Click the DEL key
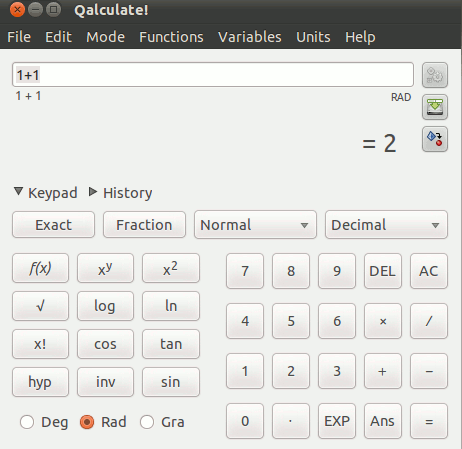 click(x=383, y=271)
